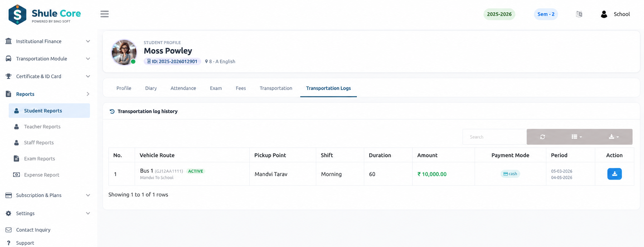Toggle the hamburger sidebar menu
Viewport: 644px width, 247px height.
[104, 14]
